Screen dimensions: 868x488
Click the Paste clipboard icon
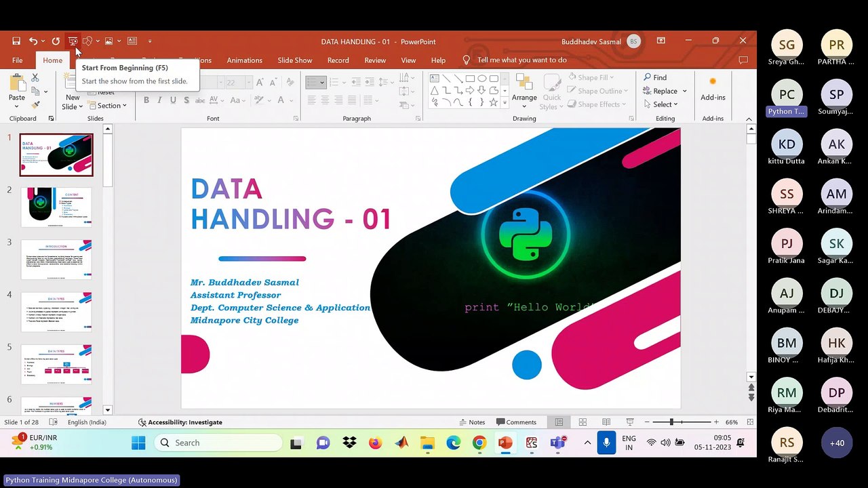pos(17,83)
